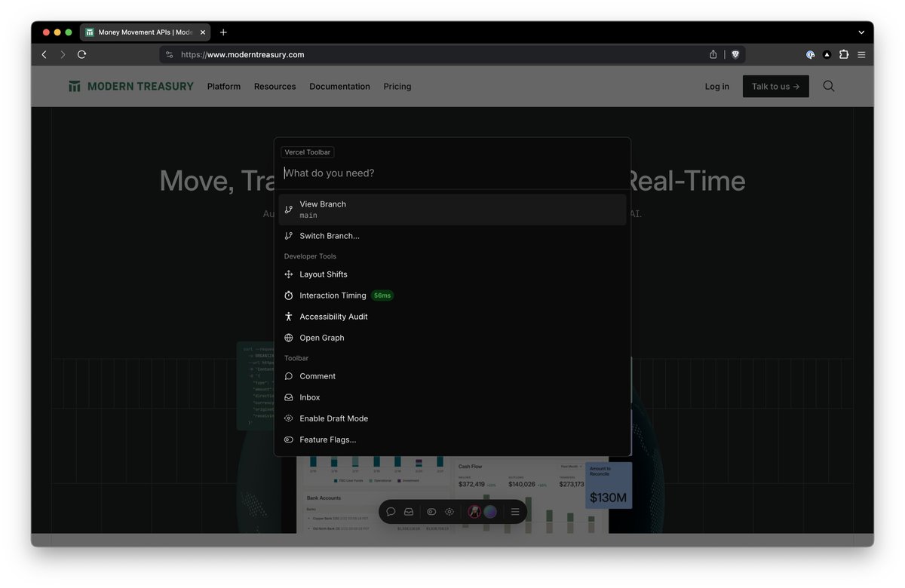Go to the Pricing page link
Screen dimensions: 905x588
[x=397, y=87]
